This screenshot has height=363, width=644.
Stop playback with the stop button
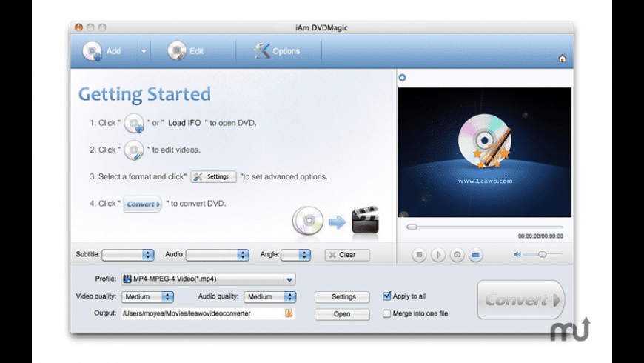[419, 255]
